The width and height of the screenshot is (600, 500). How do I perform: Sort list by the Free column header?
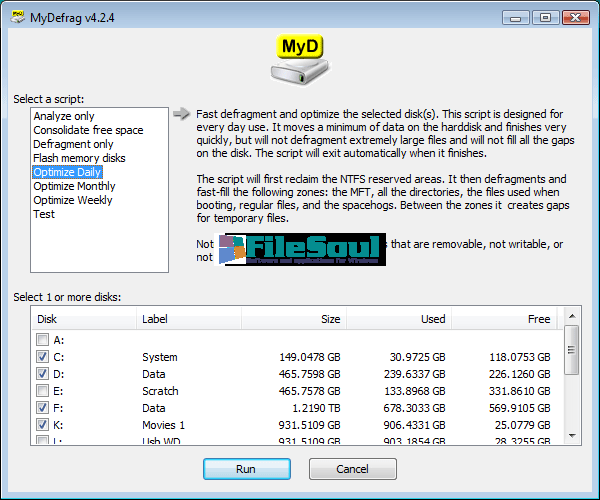click(539, 319)
